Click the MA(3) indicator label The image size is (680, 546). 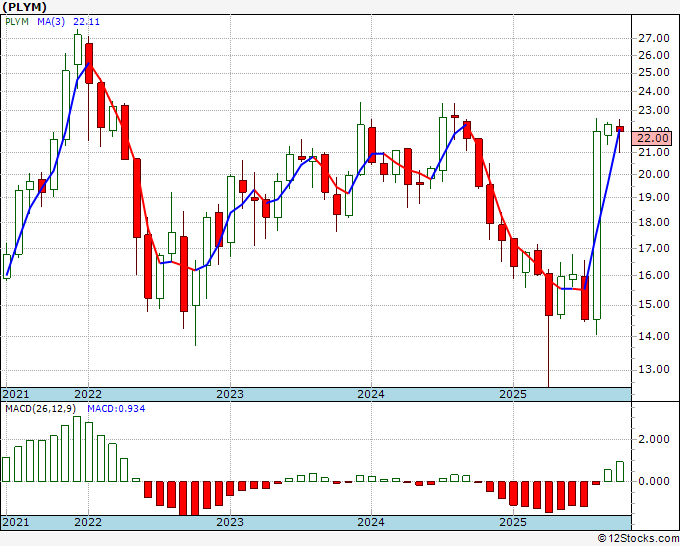pyautogui.click(x=51, y=22)
